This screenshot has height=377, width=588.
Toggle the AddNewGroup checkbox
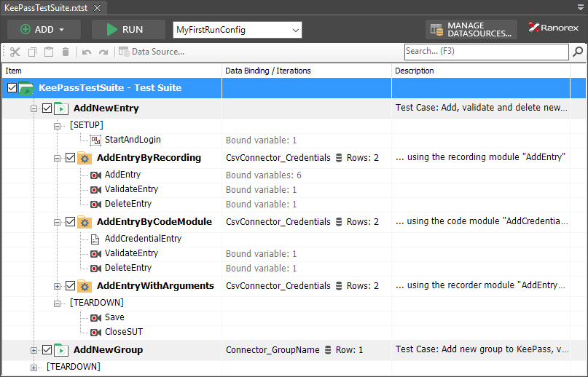click(x=47, y=349)
